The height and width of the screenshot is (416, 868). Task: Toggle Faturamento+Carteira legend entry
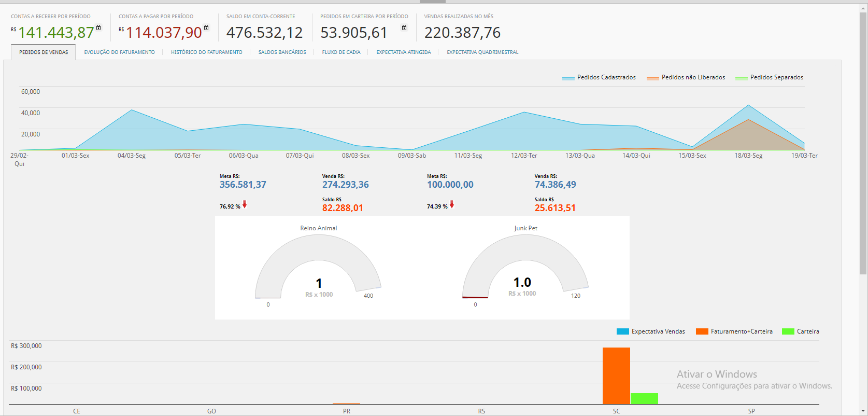(734, 331)
